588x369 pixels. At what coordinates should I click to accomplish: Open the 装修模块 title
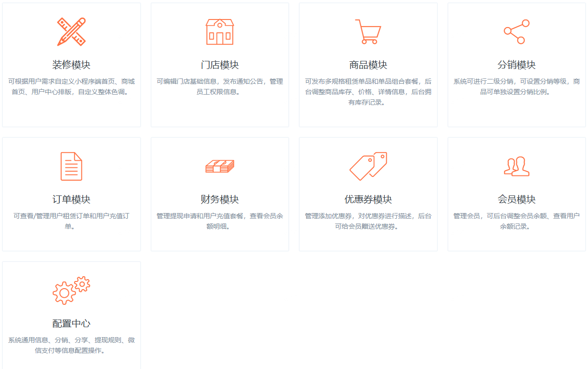(x=71, y=65)
